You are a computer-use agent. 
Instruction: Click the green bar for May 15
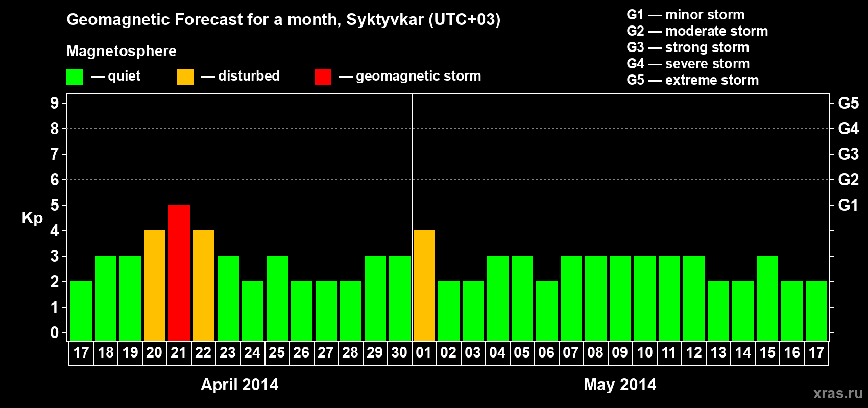click(767, 298)
